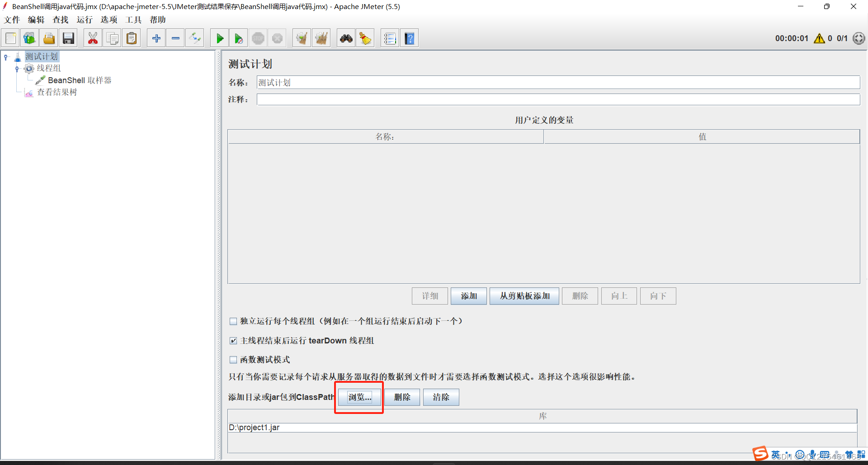Click the 清除 classpath button

[x=441, y=397]
